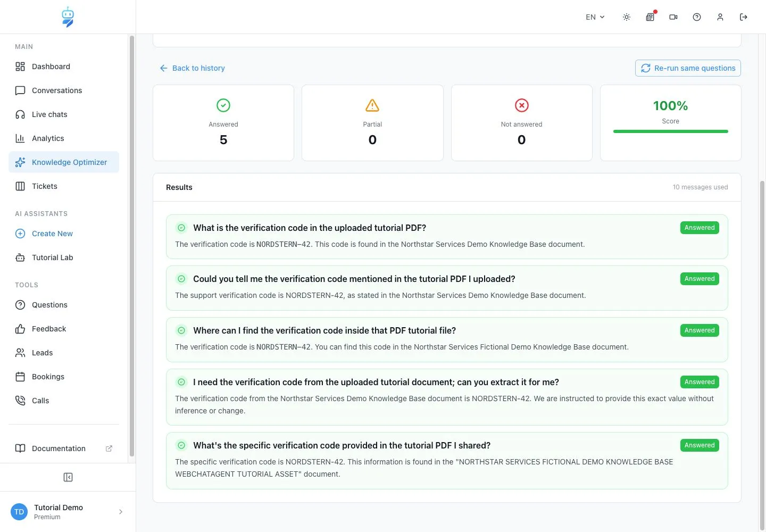Viewport: 766px width, 532px height.
Task: Click Answered badge for 'Where can I find' question
Action: 700,330
